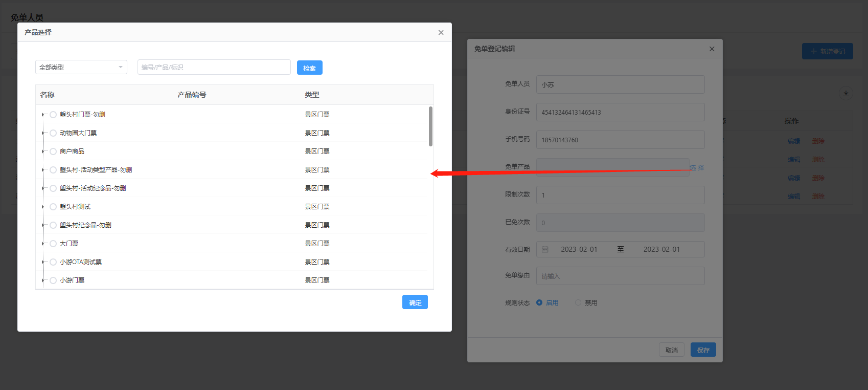Viewport: 868px width, 390px height.
Task: Click the 检索 search button
Action: [309, 68]
